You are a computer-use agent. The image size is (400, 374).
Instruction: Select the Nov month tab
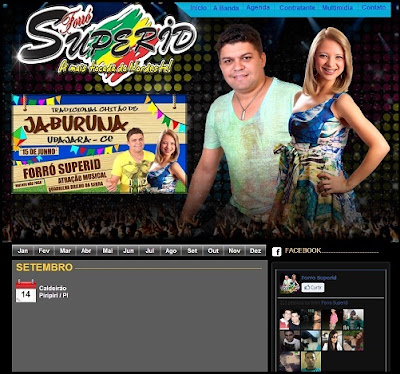234,251
